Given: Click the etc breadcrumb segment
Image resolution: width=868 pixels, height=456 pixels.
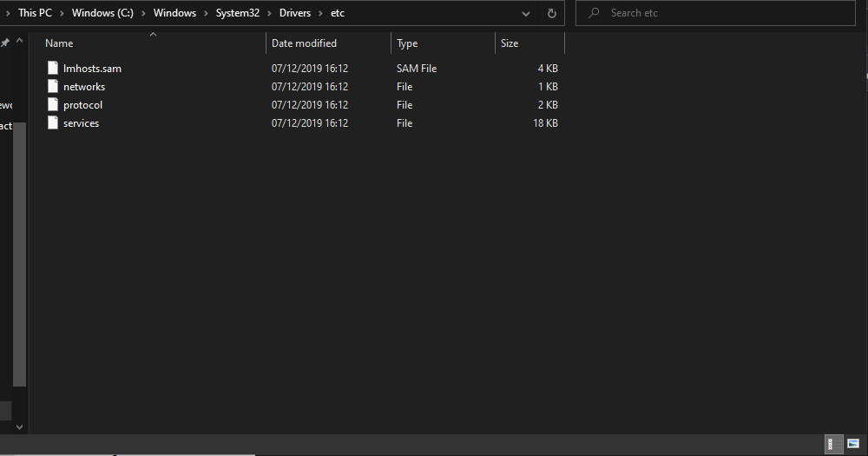Looking at the screenshot, I should tap(338, 13).
